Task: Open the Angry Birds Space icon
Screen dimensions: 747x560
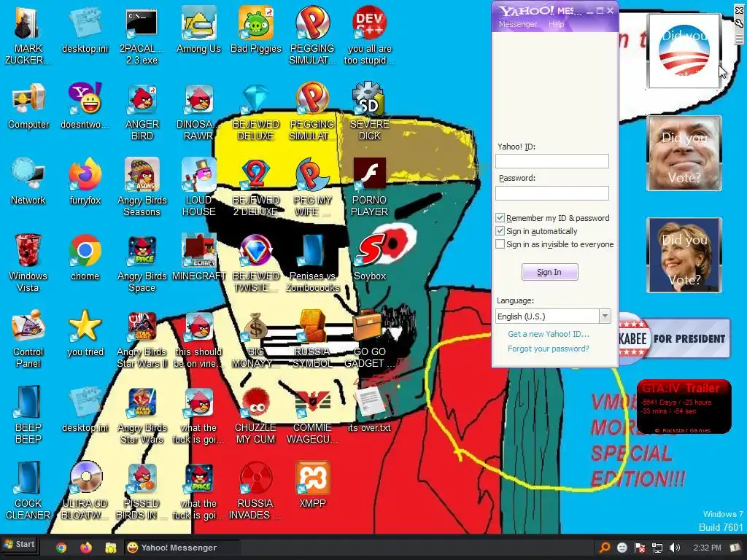Action: tap(142, 262)
